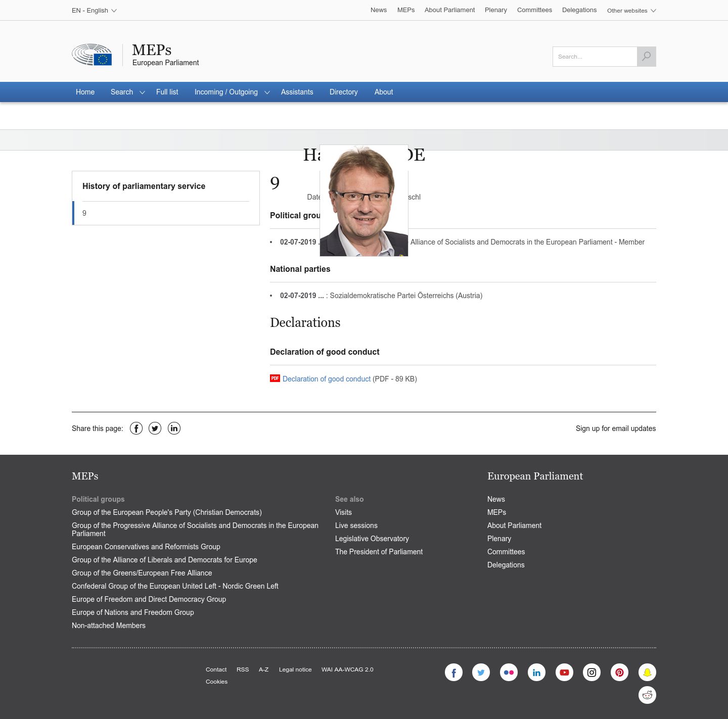728x719 pixels.
Task: Open Delegations in footer European Parliament column
Action: [506, 565]
